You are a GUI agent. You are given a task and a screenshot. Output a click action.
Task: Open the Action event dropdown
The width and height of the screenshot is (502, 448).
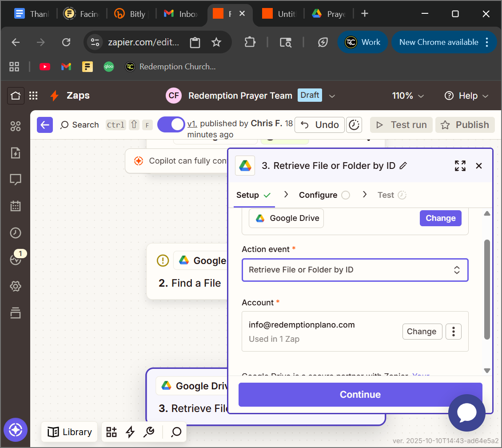click(x=355, y=270)
